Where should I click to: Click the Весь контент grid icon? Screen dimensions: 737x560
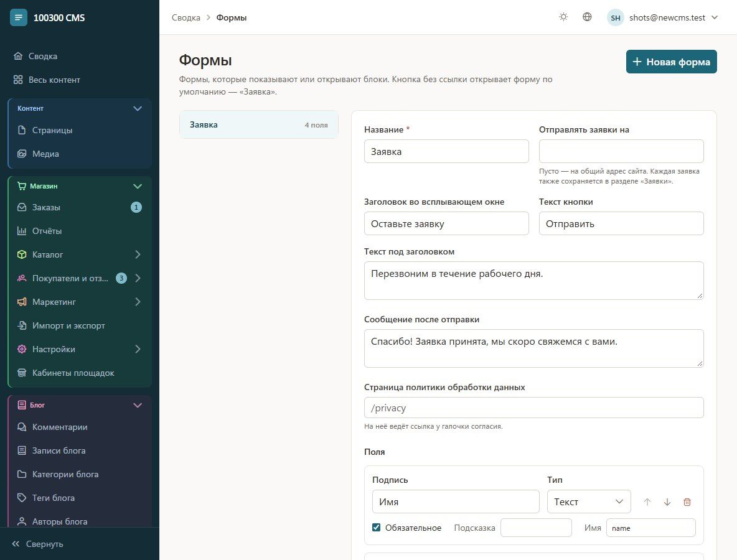coord(18,80)
